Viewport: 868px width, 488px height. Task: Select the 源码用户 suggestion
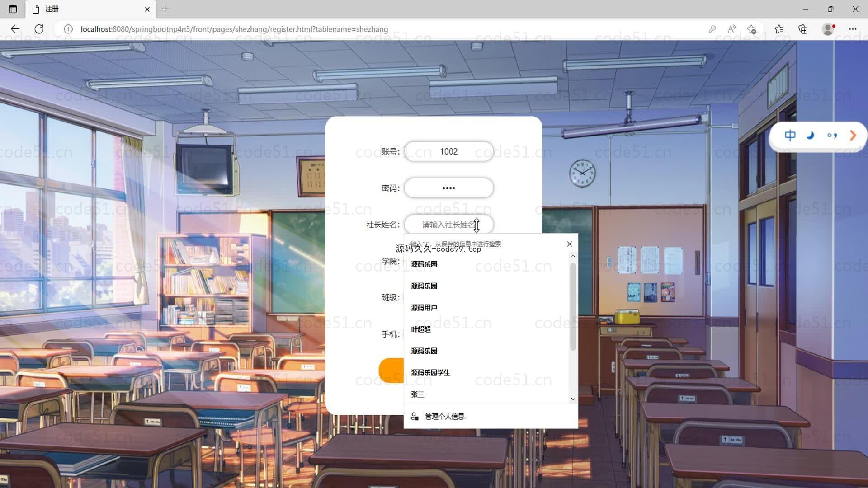(486, 308)
